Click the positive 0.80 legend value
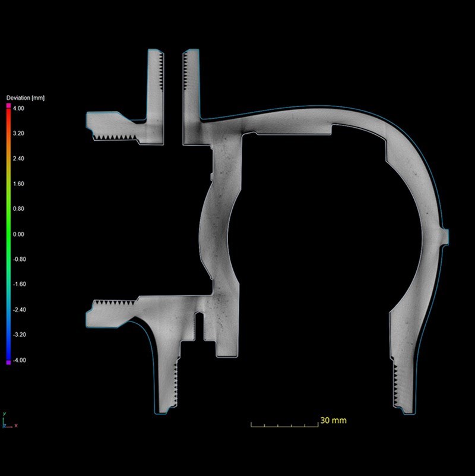 pyautogui.click(x=18, y=209)
